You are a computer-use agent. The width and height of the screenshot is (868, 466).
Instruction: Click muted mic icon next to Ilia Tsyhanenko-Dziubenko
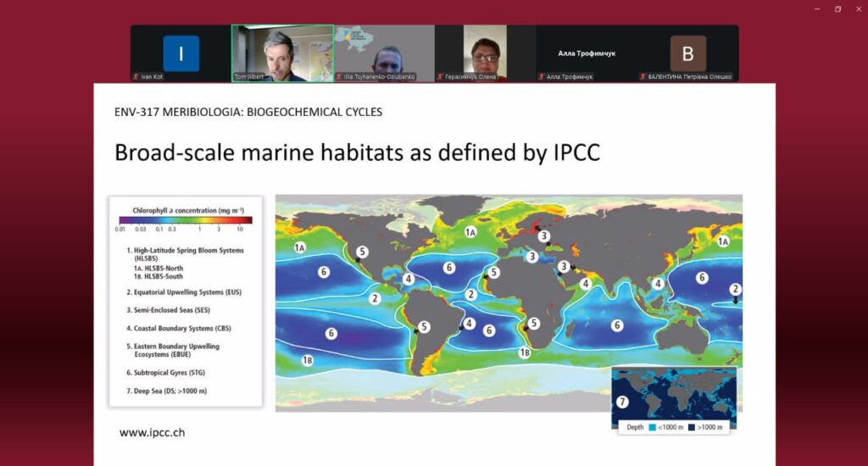pos(338,77)
